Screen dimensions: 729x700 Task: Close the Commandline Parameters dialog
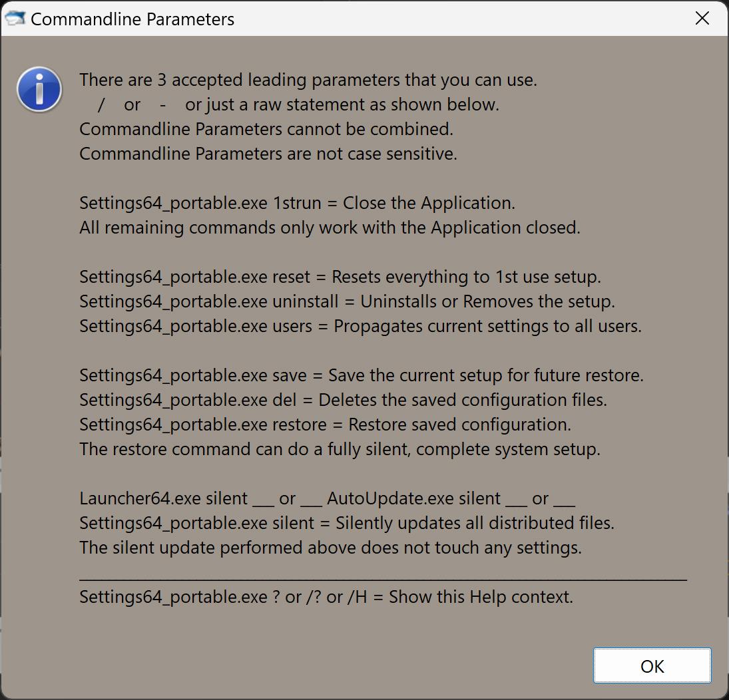pyautogui.click(x=702, y=19)
